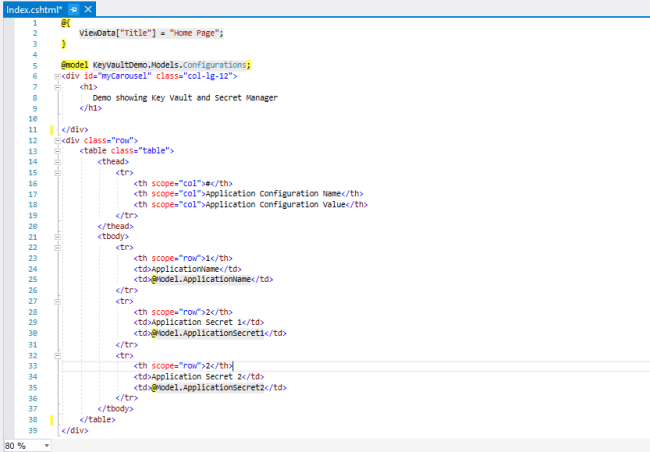The height and width of the screenshot is (452, 650).
Task: Click the <tbody> opening tag
Action: (x=113, y=237)
